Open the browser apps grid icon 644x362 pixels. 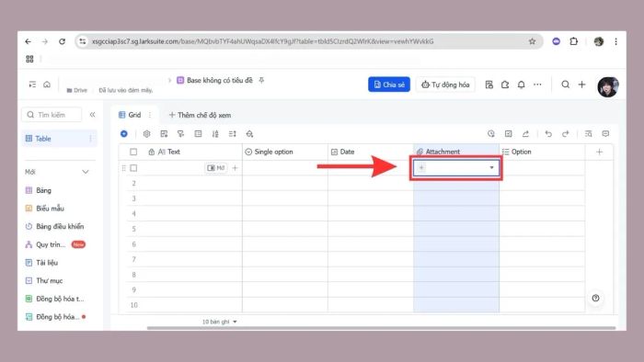[x=29, y=59]
